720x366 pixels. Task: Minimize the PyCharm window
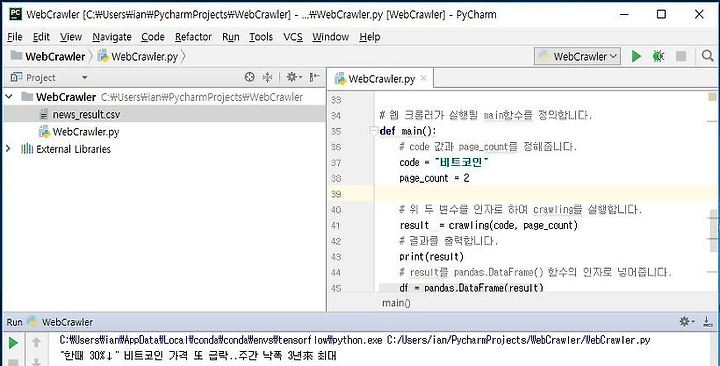(x=624, y=14)
